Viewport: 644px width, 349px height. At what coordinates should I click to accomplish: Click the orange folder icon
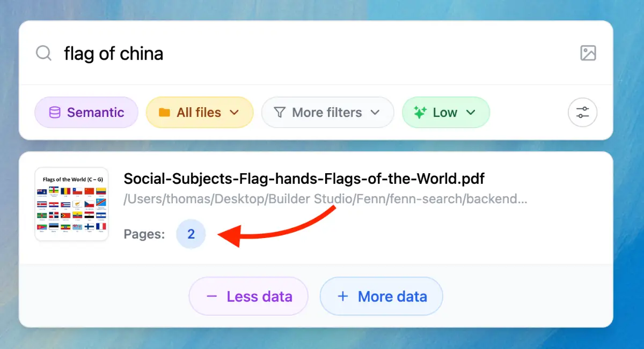165,113
